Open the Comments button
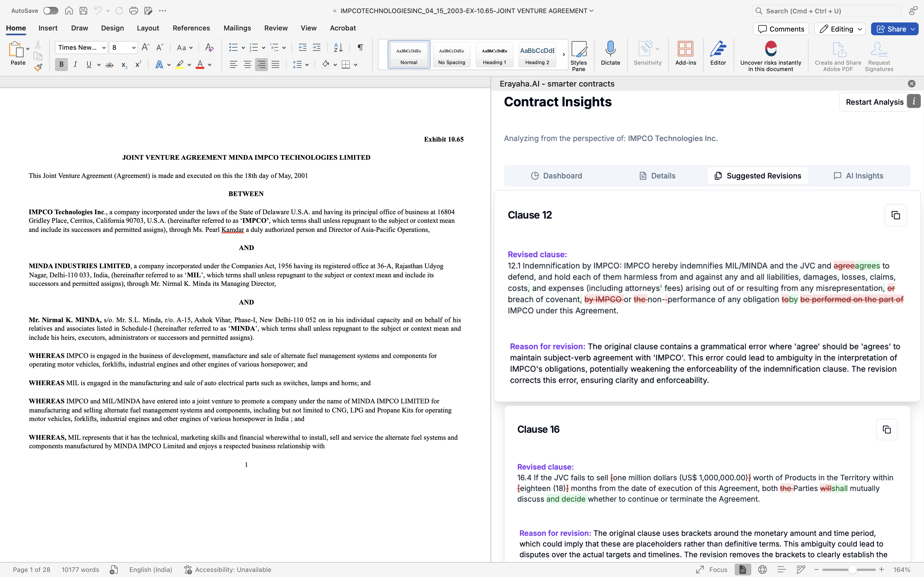The height and width of the screenshot is (577, 924). point(781,29)
